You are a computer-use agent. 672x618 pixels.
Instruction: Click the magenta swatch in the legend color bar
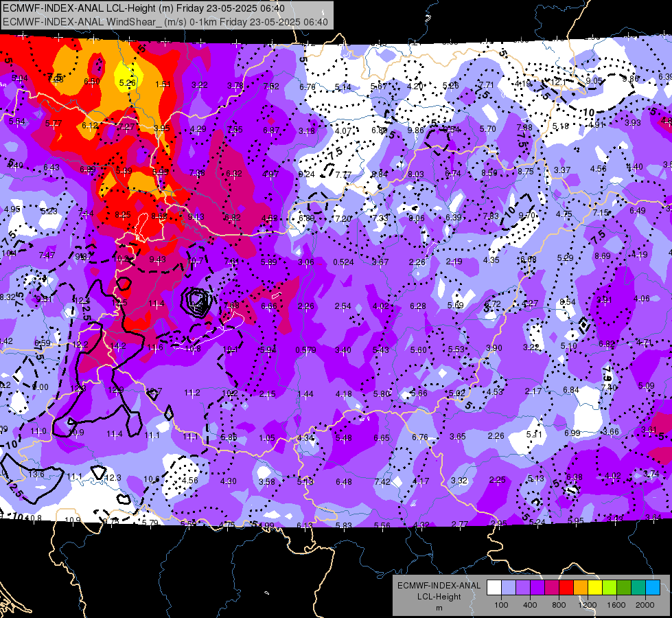click(x=552, y=588)
